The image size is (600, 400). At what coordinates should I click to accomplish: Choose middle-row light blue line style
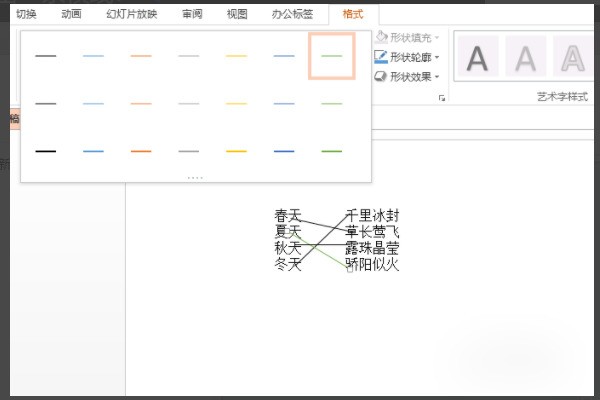pyautogui.click(x=93, y=104)
